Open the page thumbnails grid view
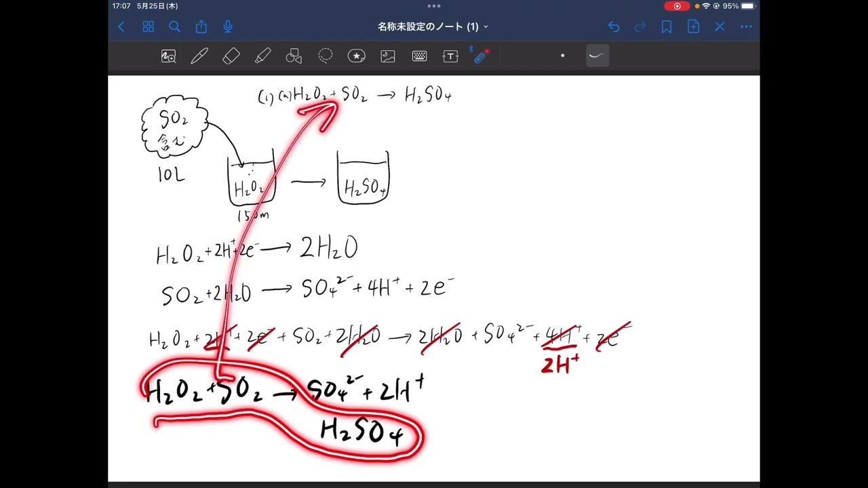The image size is (868, 488). (148, 27)
